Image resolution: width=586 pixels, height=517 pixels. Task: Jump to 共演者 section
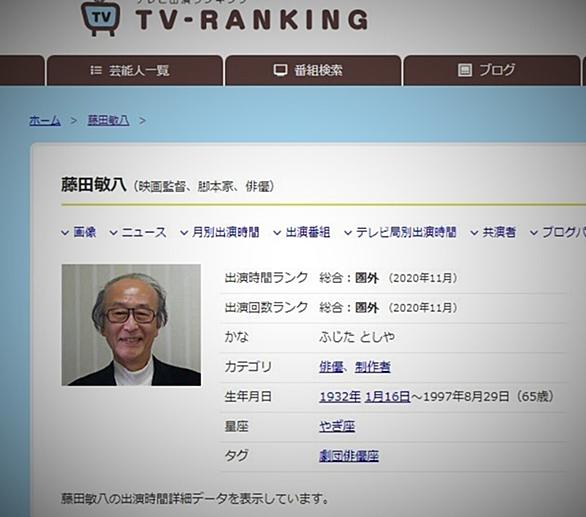(x=499, y=233)
